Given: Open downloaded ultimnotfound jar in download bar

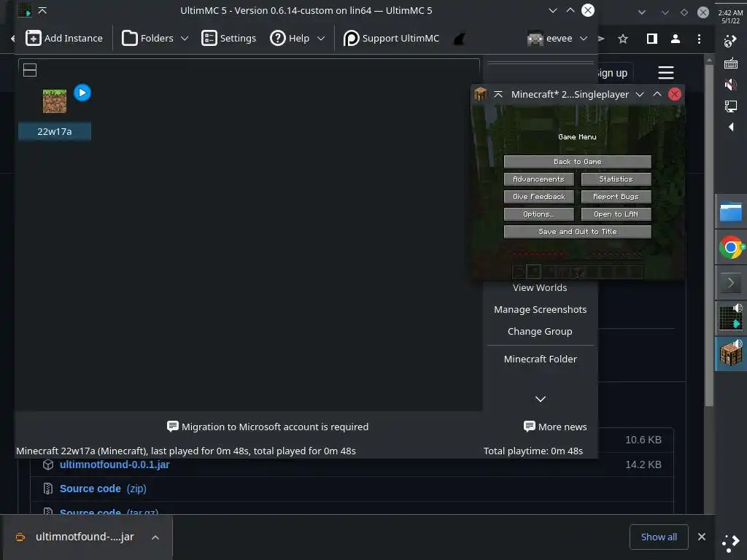Looking at the screenshot, I should [x=85, y=537].
